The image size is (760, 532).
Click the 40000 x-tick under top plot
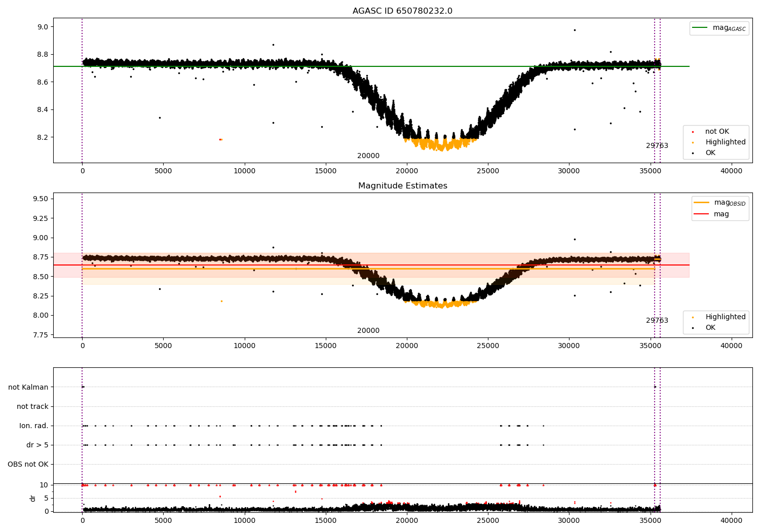point(731,171)
